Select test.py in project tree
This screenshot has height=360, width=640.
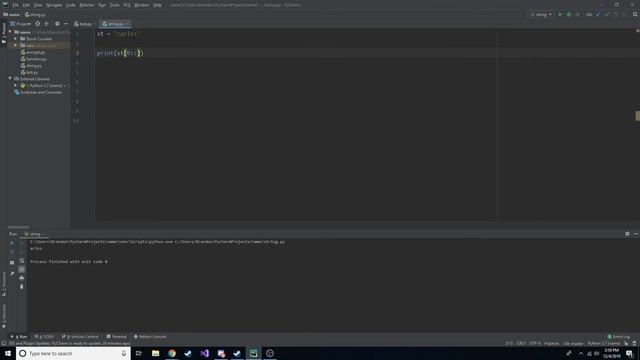29,72
